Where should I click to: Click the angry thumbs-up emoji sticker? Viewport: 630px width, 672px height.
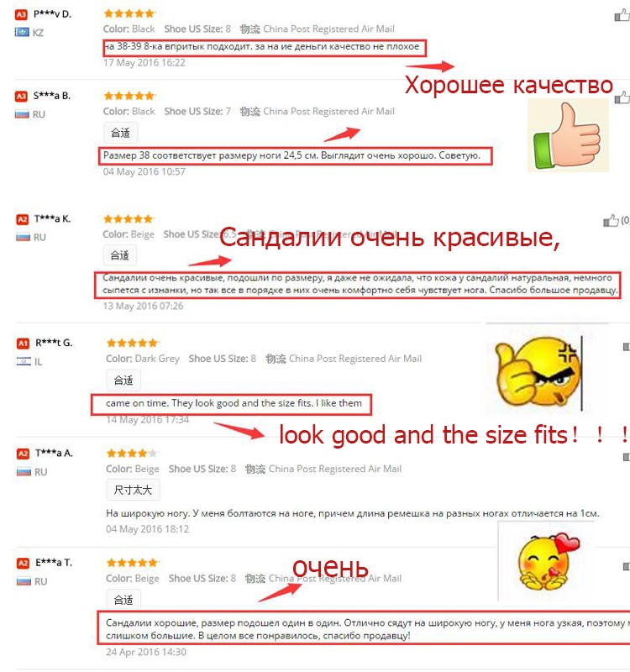pyautogui.click(x=538, y=372)
